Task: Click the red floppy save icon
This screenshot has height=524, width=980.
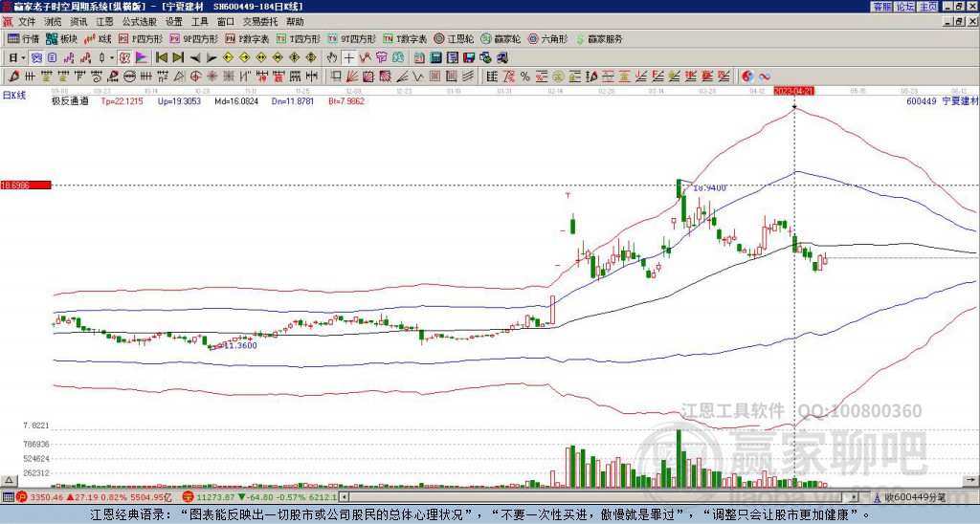Action: coord(469,57)
